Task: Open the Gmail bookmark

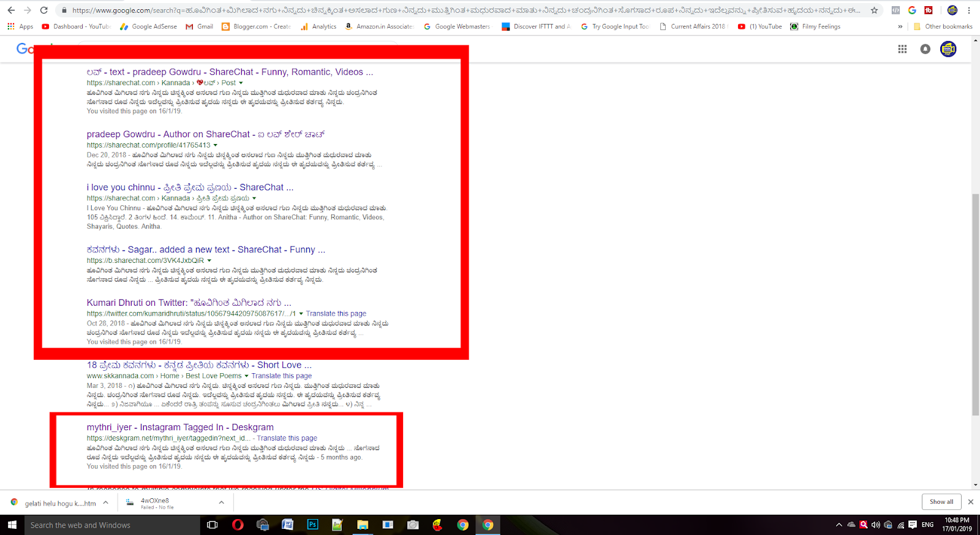Action: 200,26
